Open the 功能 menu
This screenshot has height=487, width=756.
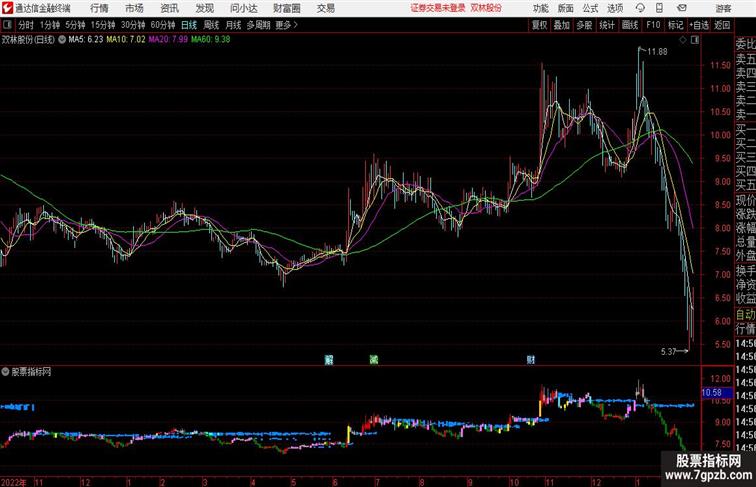540,8
